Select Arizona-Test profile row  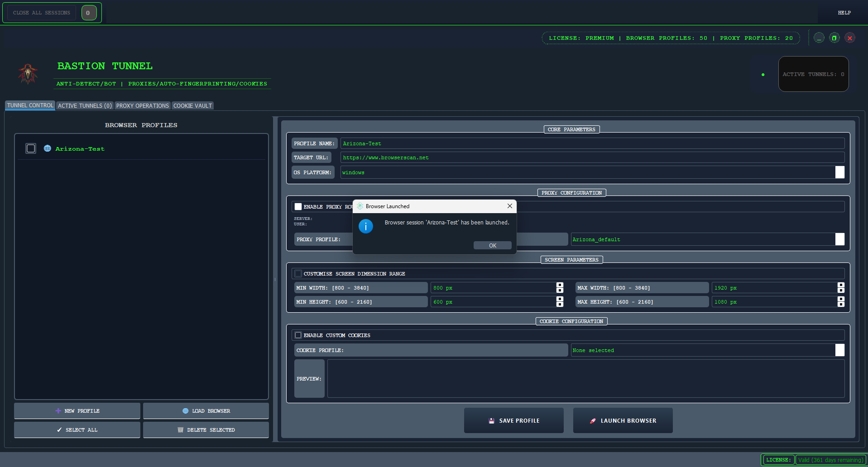pyautogui.click(x=141, y=148)
